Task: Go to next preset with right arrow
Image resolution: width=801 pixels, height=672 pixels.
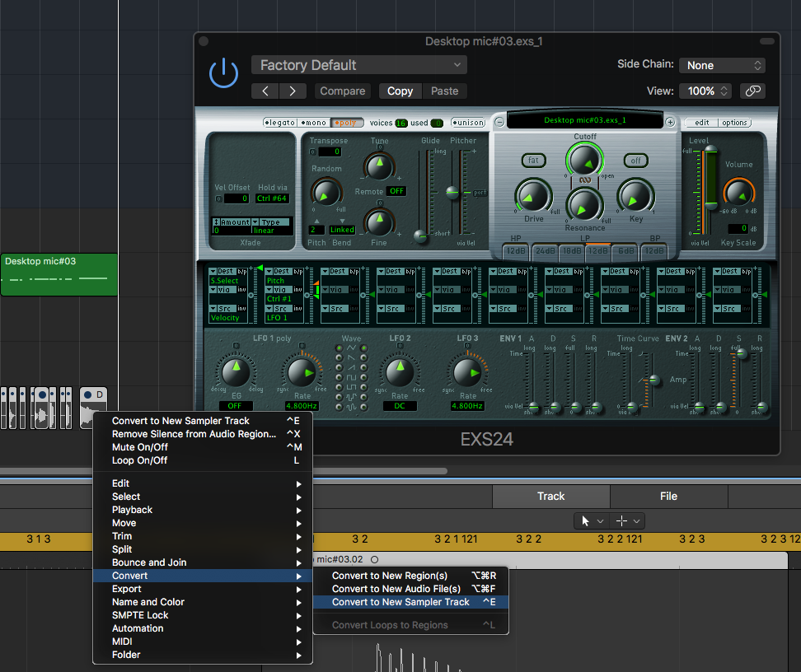Action: coord(293,91)
